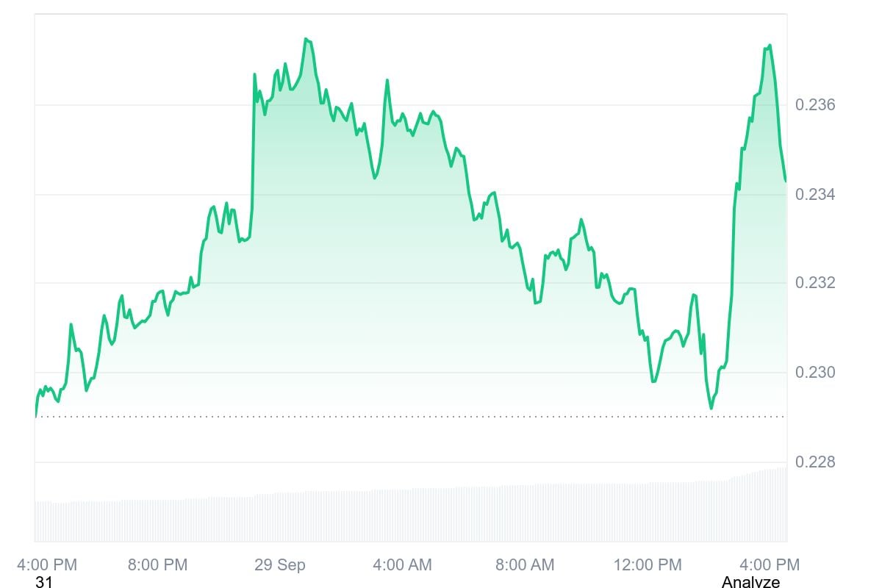Click the starting point of the price line

tap(35, 416)
